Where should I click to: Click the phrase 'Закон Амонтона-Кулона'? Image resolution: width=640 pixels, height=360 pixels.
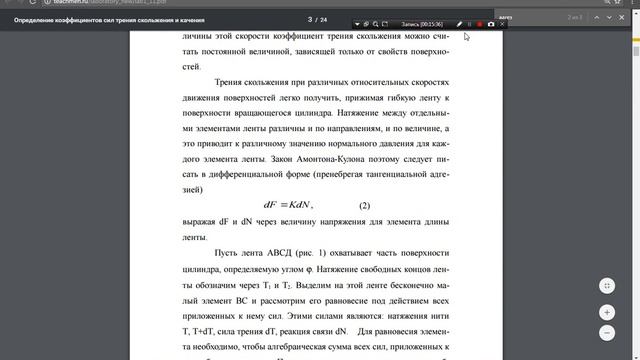(317, 159)
